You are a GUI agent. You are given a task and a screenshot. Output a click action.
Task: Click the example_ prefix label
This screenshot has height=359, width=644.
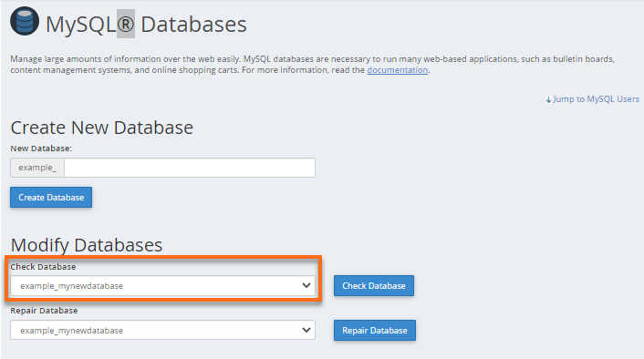coord(37,168)
